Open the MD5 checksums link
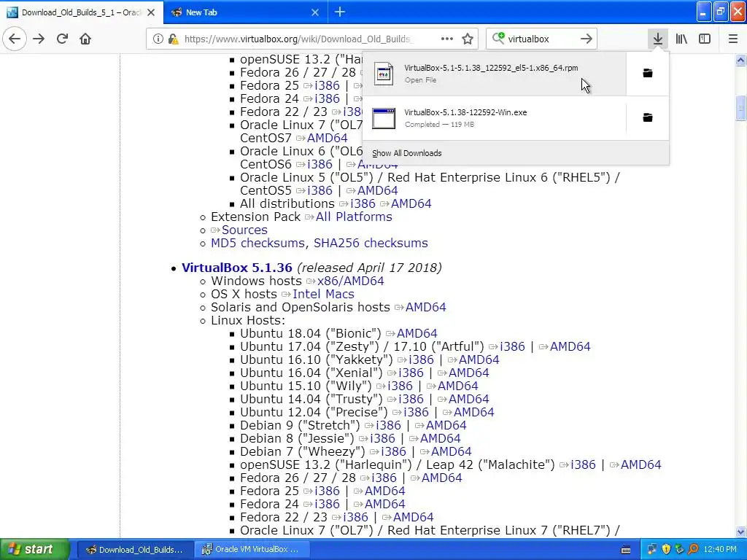Viewport: 747px width, 560px height. click(x=258, y=243)
